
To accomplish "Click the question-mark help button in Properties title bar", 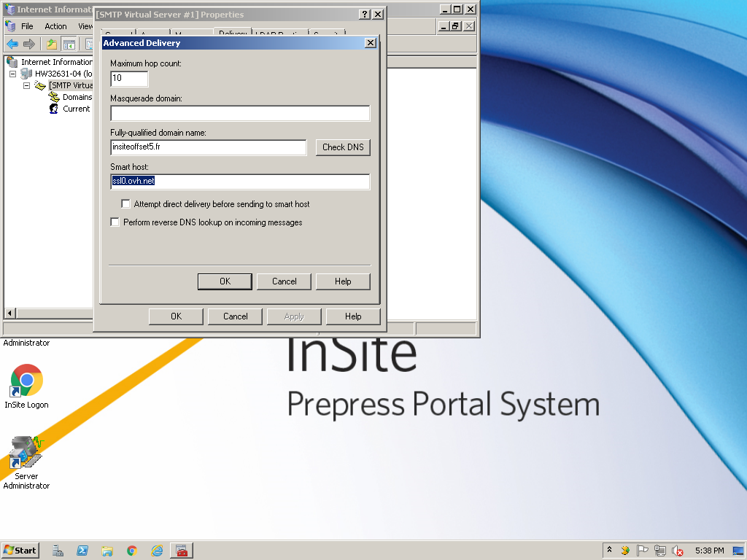I will [365, 15].
